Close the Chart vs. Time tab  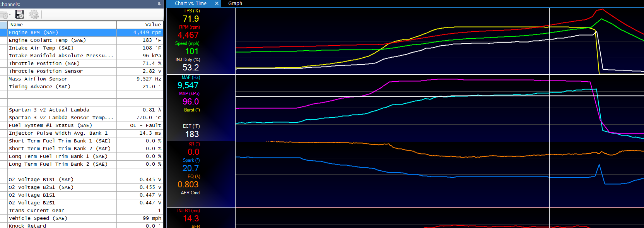point(217,3)
